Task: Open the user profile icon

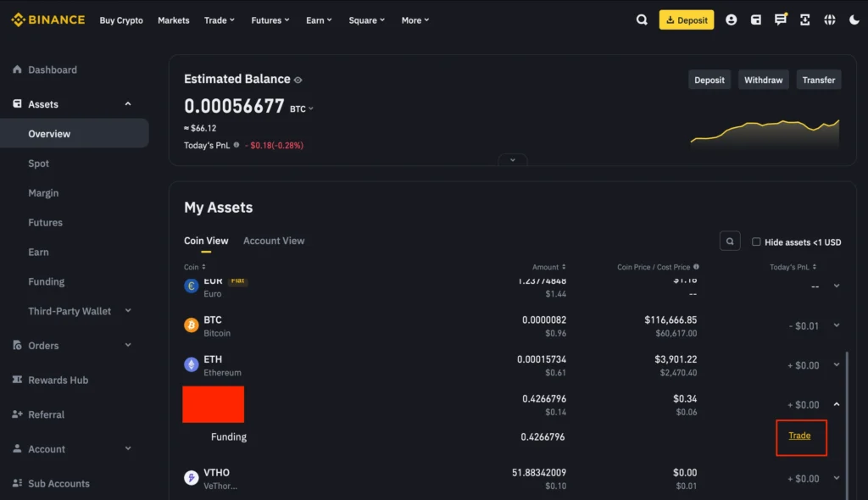Action: 731,20
